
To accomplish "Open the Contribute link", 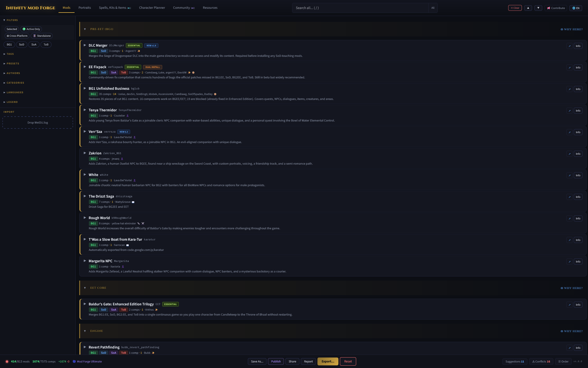I will [x=556, y=8].
